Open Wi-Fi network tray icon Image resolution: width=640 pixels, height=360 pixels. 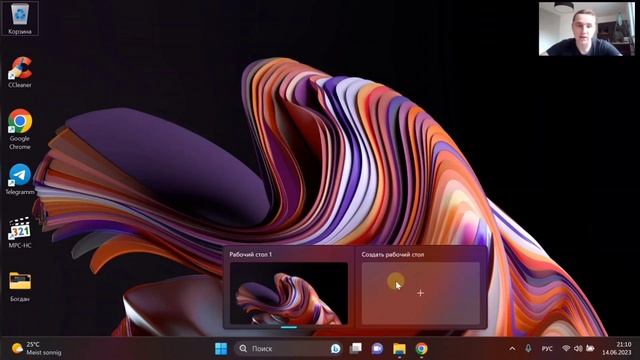[566, 349]
